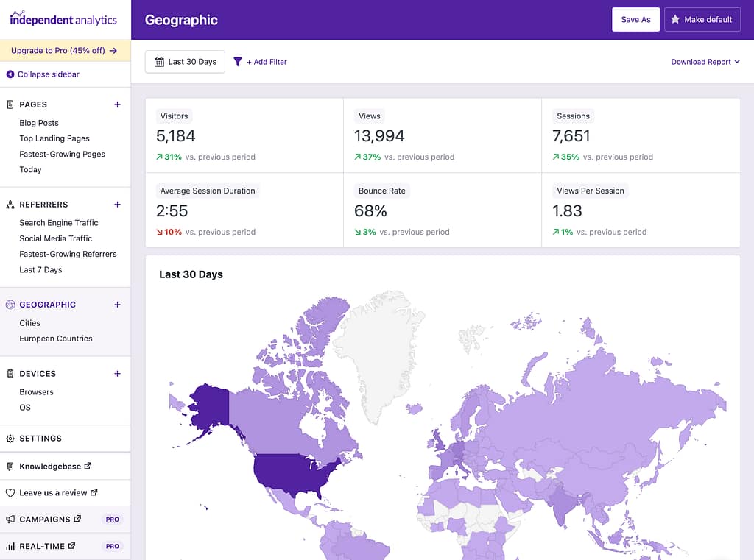Open the Knowledgebase external link
Image resolution: width=754 pixels, height=560 pixels.
tap(50, 467)
